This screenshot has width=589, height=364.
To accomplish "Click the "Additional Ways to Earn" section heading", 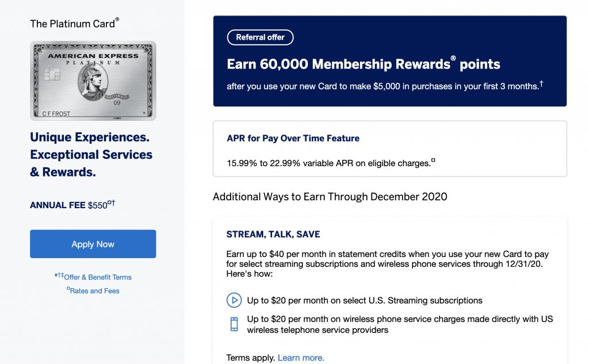I will click(330, 197).
